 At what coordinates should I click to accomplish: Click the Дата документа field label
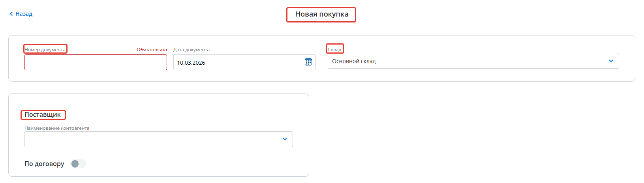[x=192, y=50]
